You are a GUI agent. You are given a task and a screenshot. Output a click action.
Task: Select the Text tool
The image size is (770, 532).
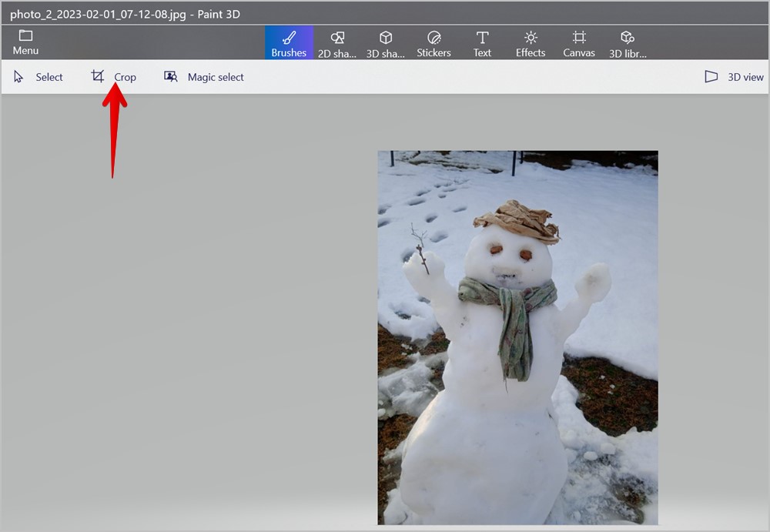(482, 43)
